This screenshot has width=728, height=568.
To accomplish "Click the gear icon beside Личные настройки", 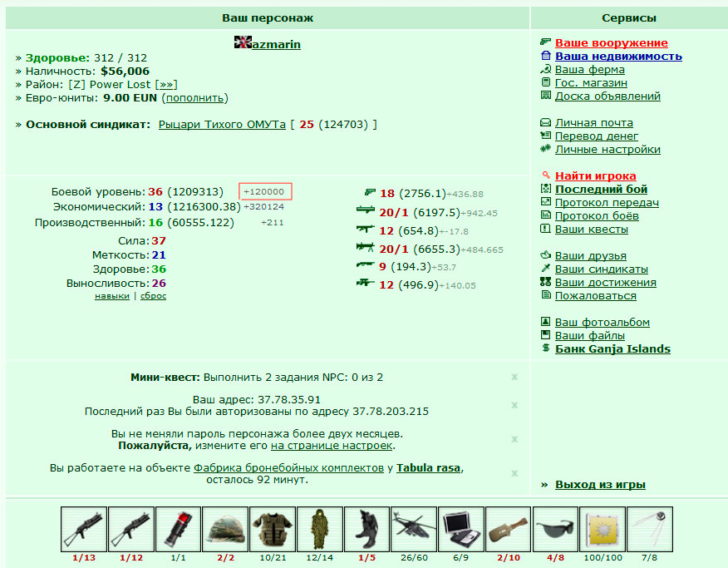I will 545,149.
